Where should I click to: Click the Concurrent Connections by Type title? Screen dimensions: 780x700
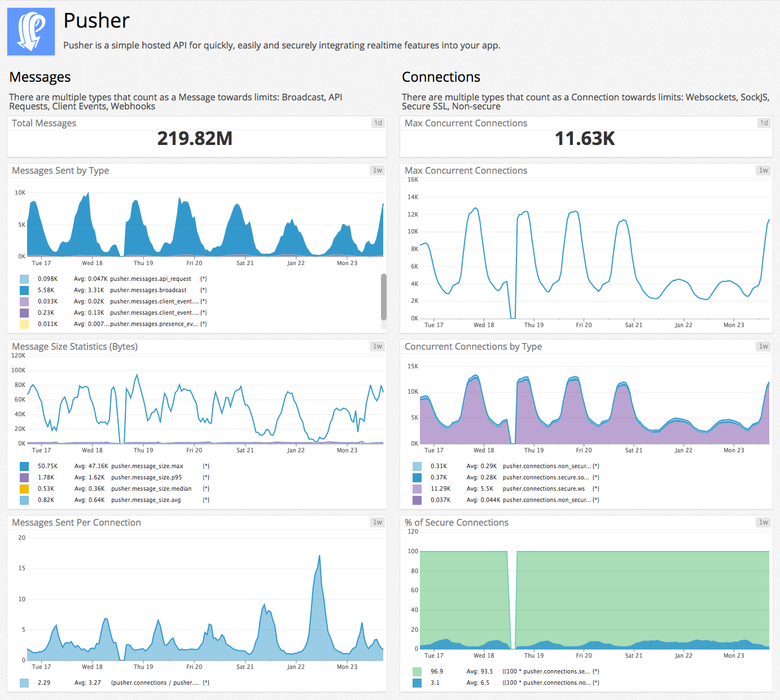(x=473, y=346)
